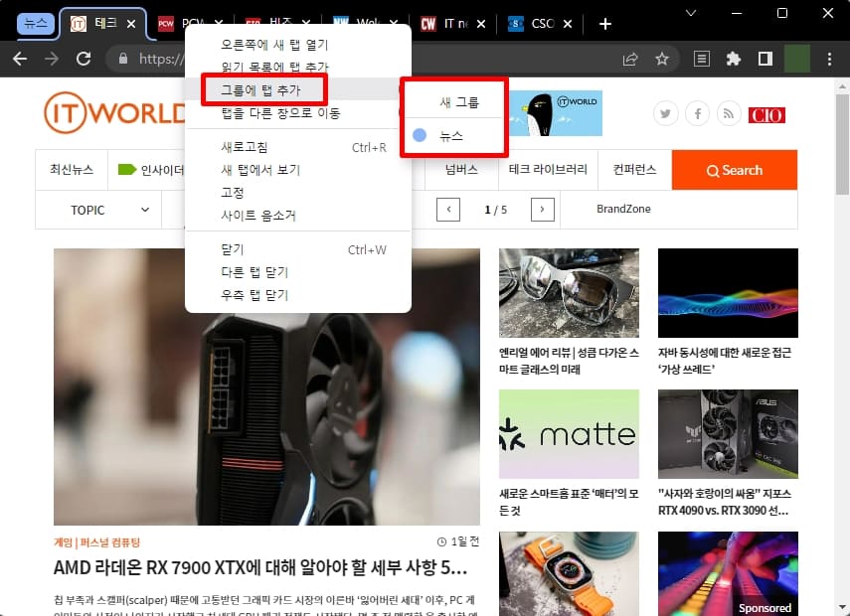Click the forward navigation arrow

(x=52, y=59)
